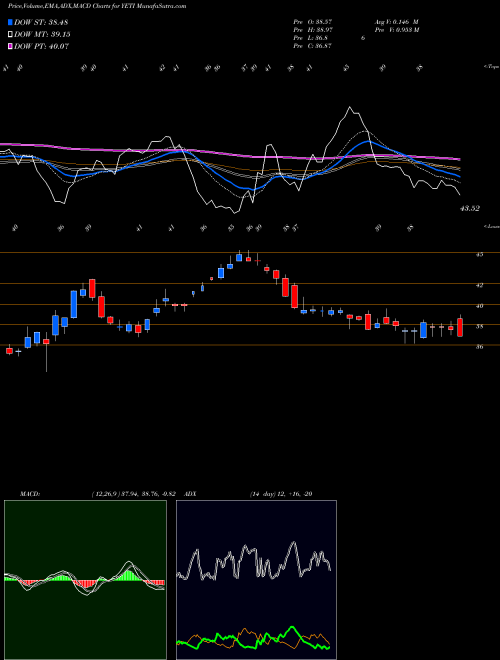Click the highest blue candlestick near 45
This screenshot has height=660, width=500.
[x=239, y=257]
